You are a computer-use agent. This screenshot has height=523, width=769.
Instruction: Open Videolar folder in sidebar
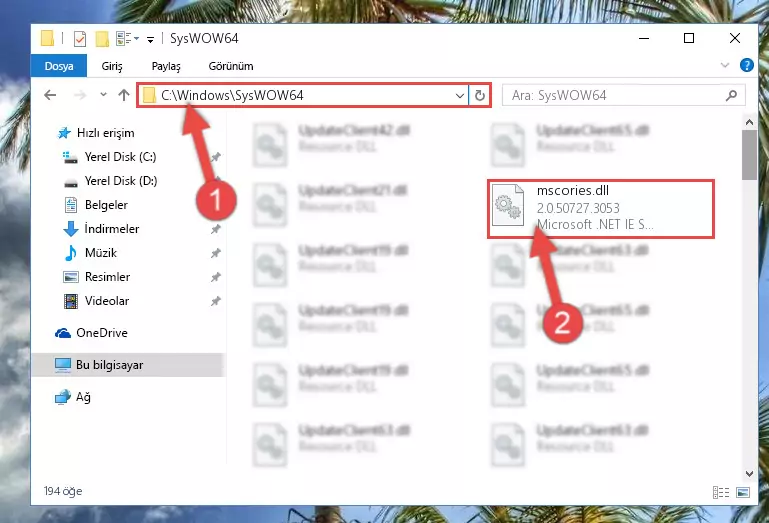click(97, 301)
